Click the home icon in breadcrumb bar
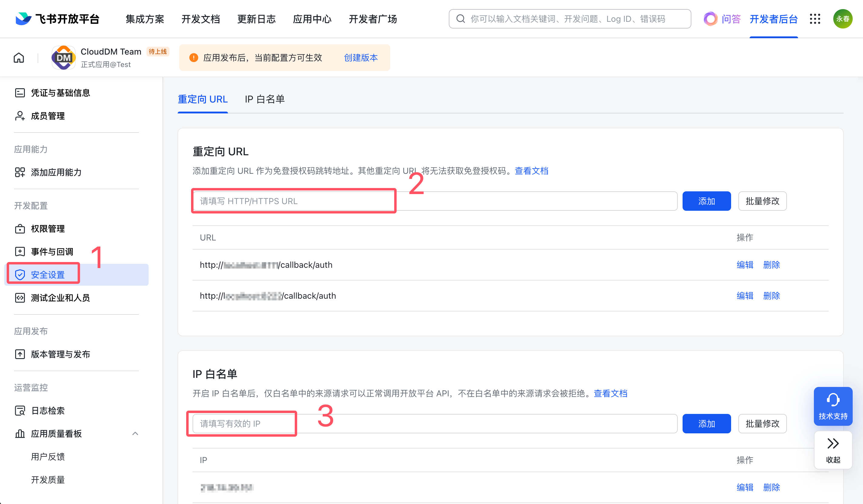This screenshot has height=504, width=863. tap(19, 58)
